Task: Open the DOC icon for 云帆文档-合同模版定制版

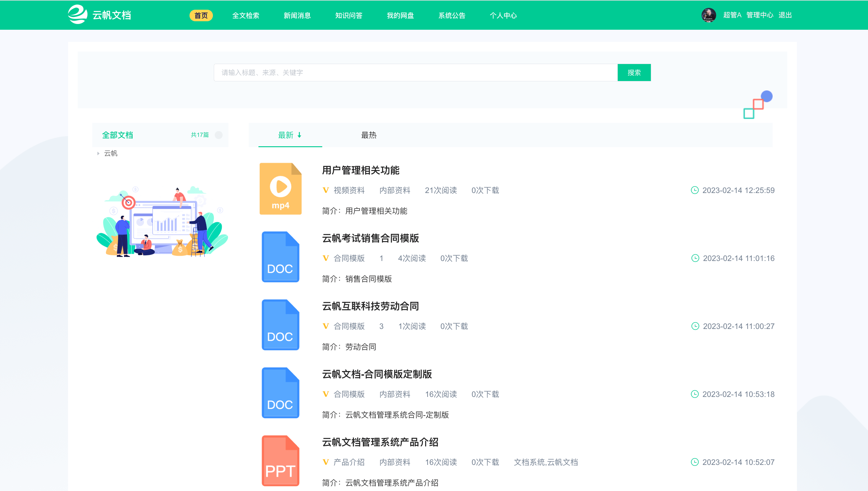Action: click(x=280, y=393)
